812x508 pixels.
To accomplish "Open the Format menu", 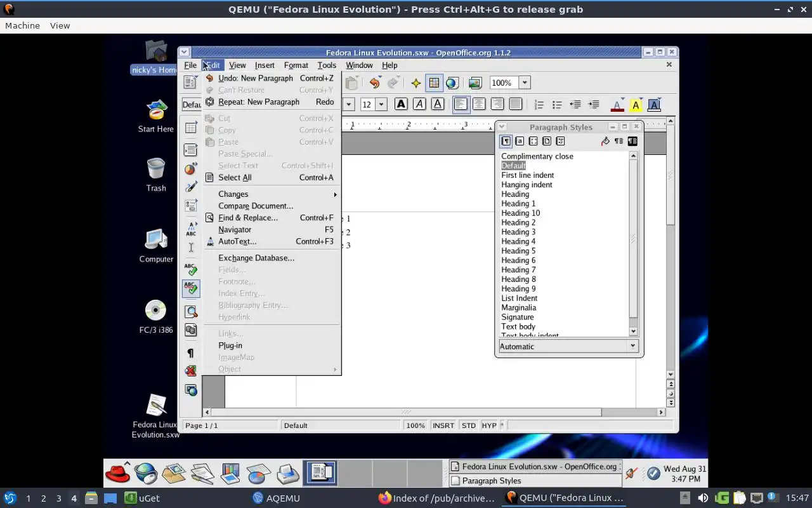I will (296, 65).
